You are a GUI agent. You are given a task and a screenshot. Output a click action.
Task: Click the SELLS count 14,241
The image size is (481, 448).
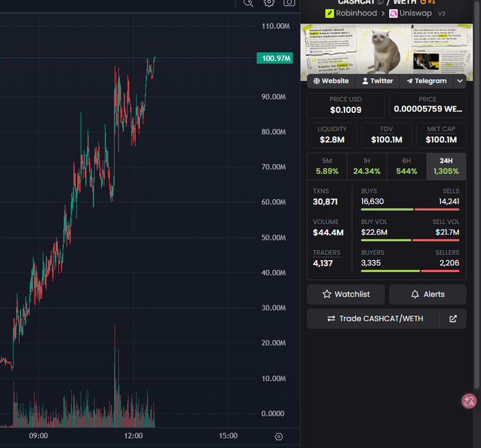449,201
